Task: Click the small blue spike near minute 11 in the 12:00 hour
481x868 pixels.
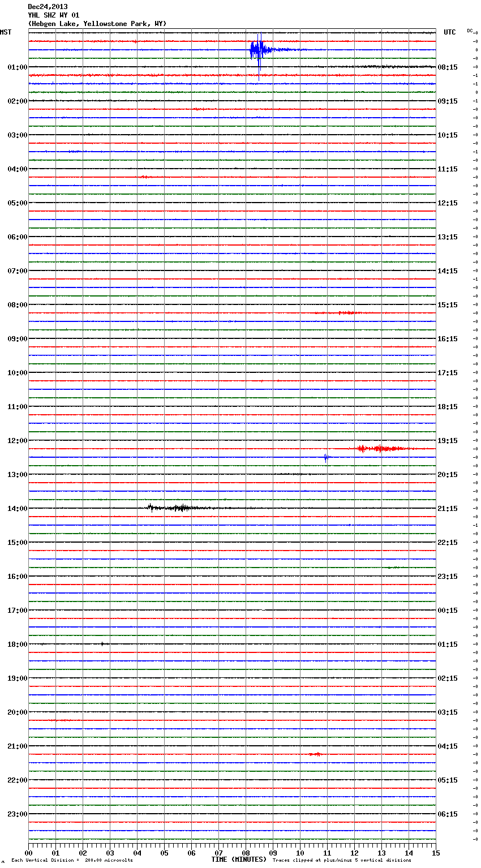Action: 326,457
